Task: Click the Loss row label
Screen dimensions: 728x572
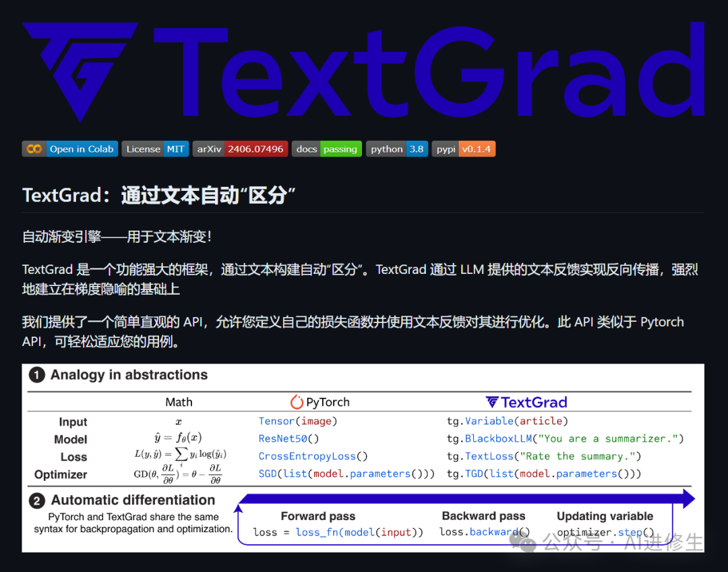Action: pos(74,457)
